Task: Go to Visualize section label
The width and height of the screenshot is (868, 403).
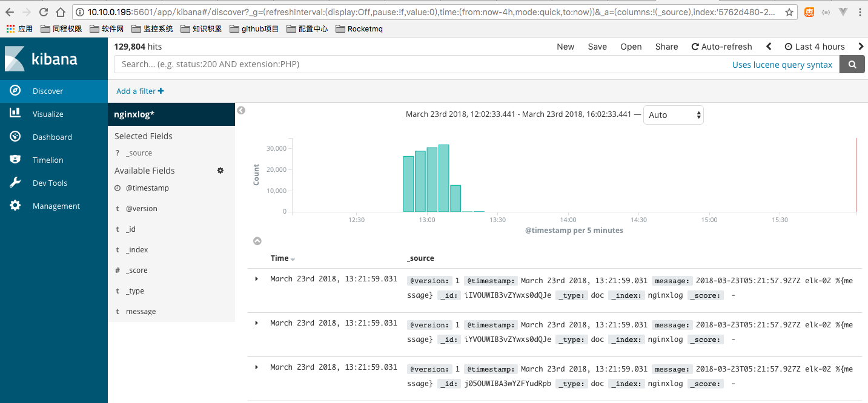Action: click(x=48, y=114)
